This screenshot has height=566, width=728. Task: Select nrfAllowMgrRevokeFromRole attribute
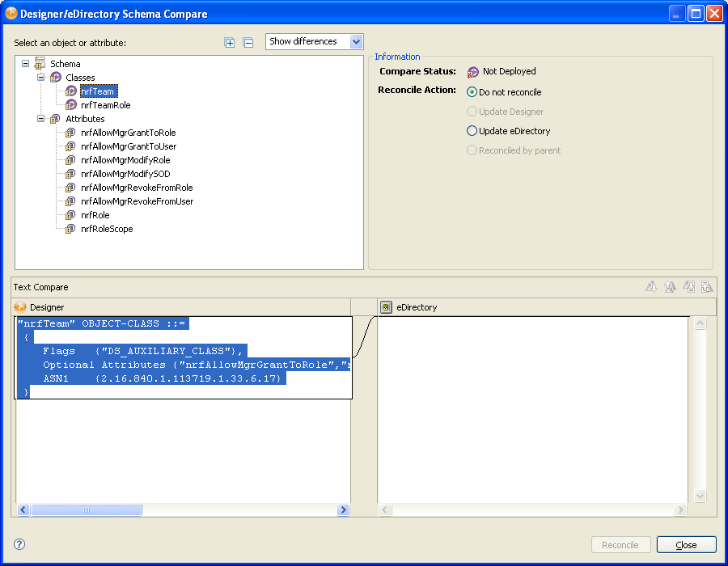coord(137,188)
